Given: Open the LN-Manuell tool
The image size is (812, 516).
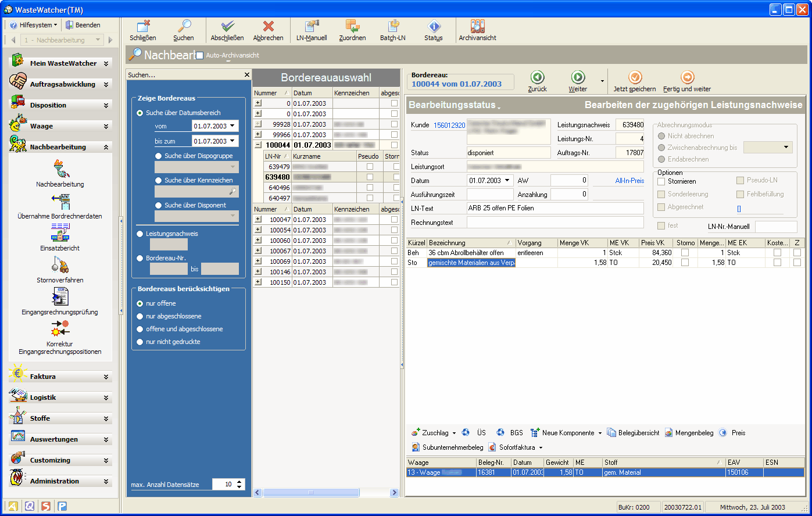Looking at the screenshot, I should [x=312, y=27].
